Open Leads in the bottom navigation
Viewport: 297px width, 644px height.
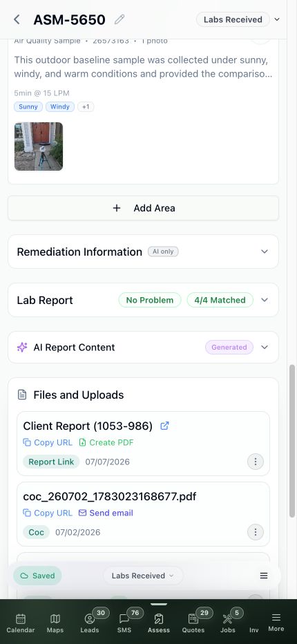coord(90,623)
